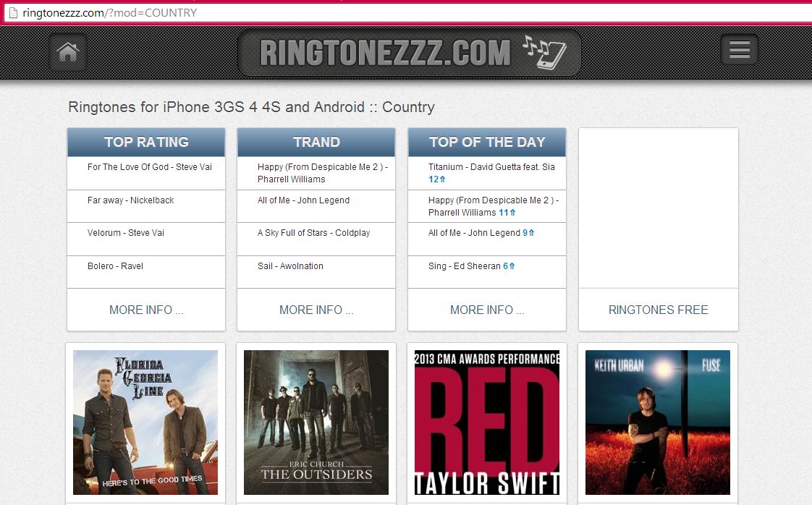Screen dimensions: 812x505
Task: Select 'A Sky Full of Stars - Coldplay'
Action: [x=314, y=232]
